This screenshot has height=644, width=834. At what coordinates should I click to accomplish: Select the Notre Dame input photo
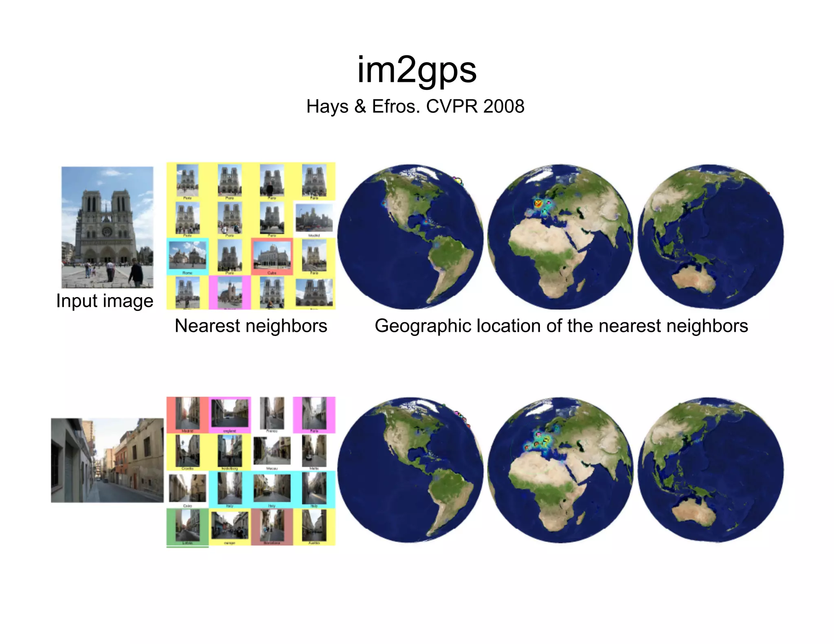pos(108,227)
